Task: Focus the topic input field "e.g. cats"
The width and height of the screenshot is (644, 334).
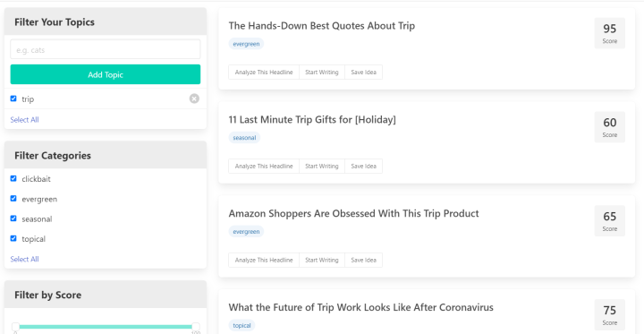Action: 106,49
